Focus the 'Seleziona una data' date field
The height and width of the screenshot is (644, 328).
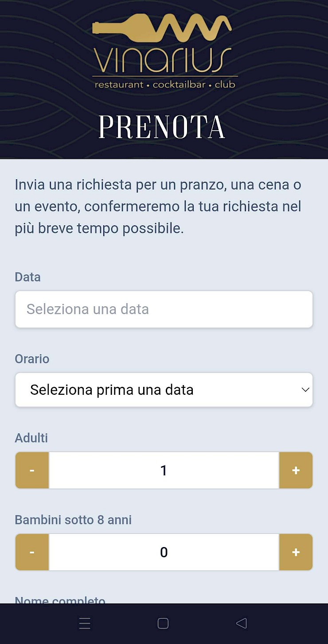tap(164, 309)
